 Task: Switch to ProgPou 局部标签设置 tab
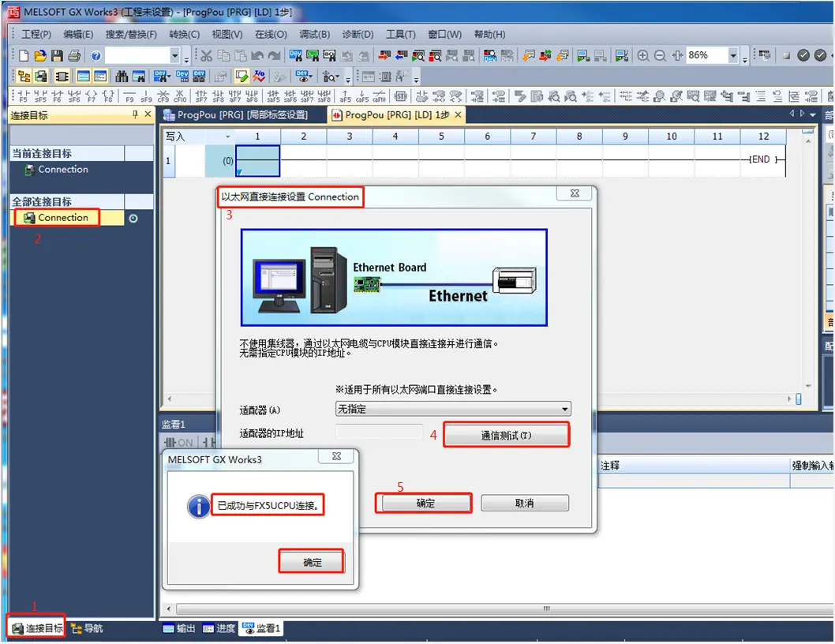(242, 115)
